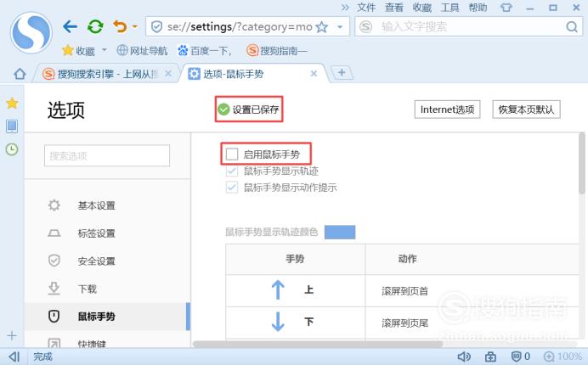Screen dimensions: 588x365
Task: Click the skin shirt icon
Action: (x=506, y=8)
